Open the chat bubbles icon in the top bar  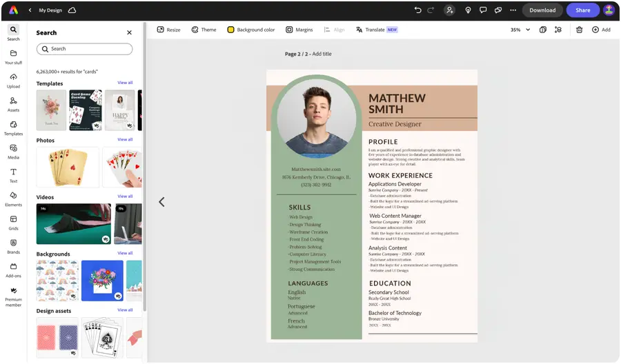pos(497,10)
